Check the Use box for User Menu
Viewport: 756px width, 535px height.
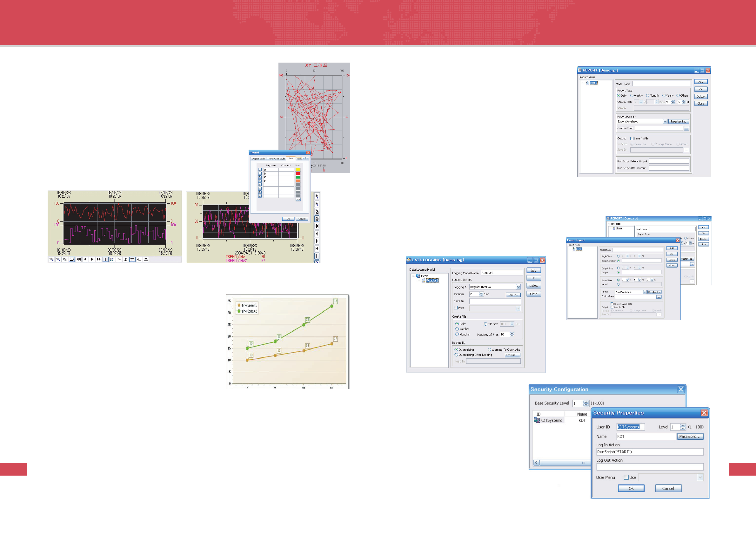click(x=626, y=477)
